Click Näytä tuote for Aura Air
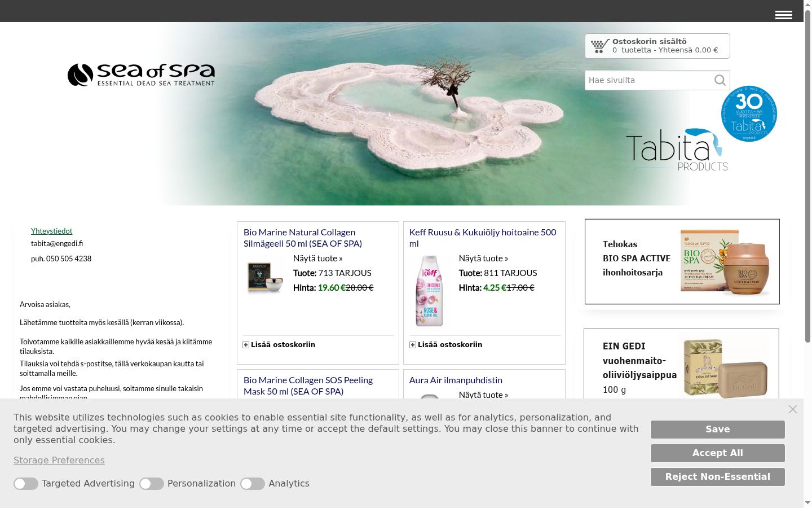The image size is (812, 508). click(x=484, y=395)
